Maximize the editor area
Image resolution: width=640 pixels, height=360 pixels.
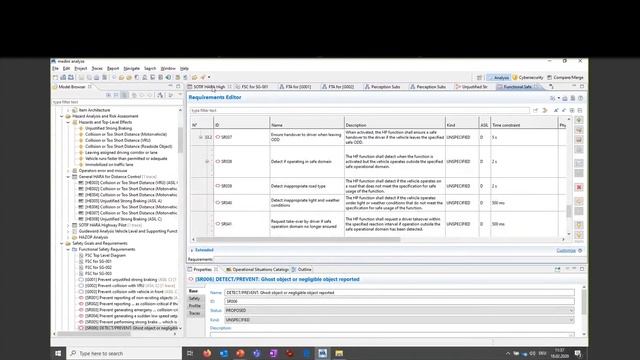(x=582, y=86)
